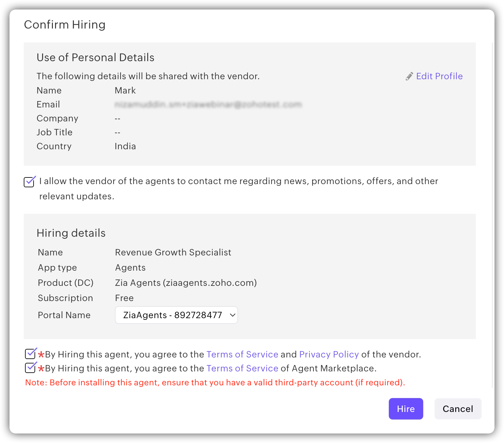Click the Confirm Hiring dialog title
Viewport: 504px width, 443px height.
point(65,25)
